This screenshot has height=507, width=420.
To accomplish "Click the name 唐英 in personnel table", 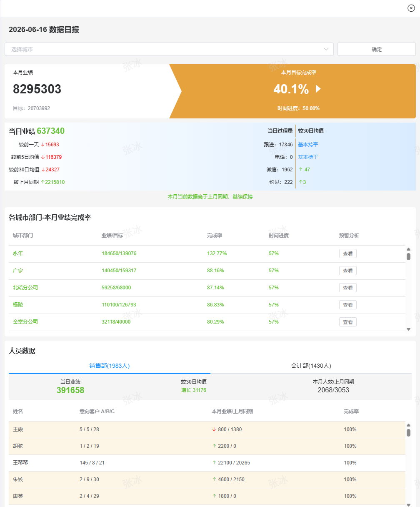I will pyautogui.click(x=18, y=496).
